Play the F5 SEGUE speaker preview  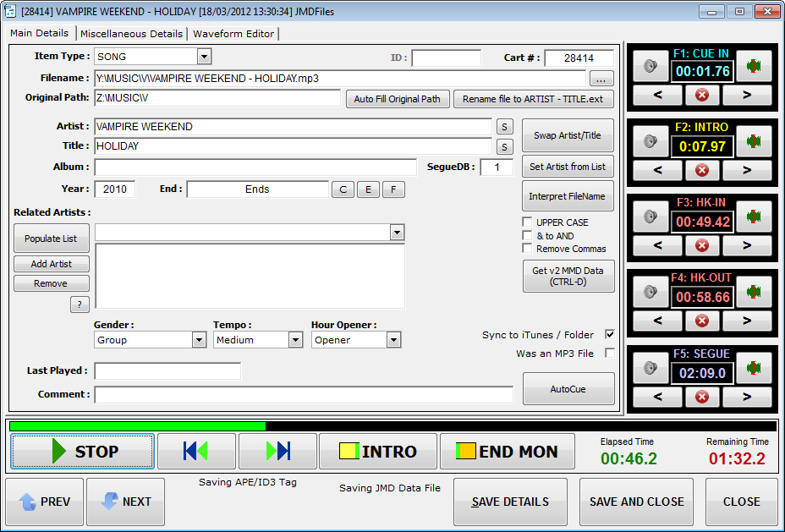pyautogui.click(x=651, y=369)
